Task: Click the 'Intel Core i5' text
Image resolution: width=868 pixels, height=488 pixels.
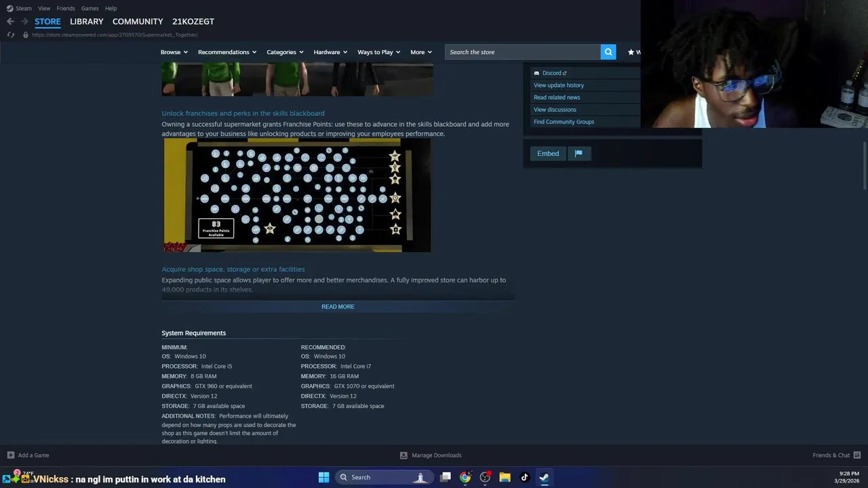Action: pyautogui.click(x=216, y=367)
